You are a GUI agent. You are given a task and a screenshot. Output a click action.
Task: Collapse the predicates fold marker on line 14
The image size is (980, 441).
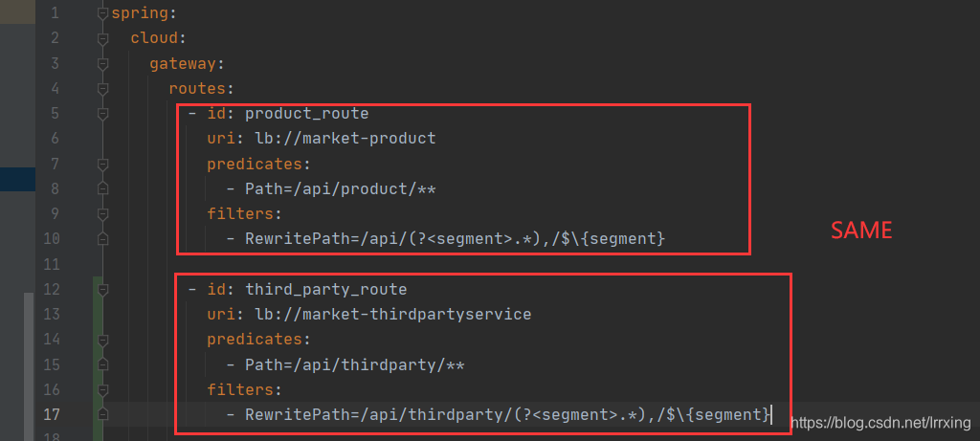click(x=103, y=340)
